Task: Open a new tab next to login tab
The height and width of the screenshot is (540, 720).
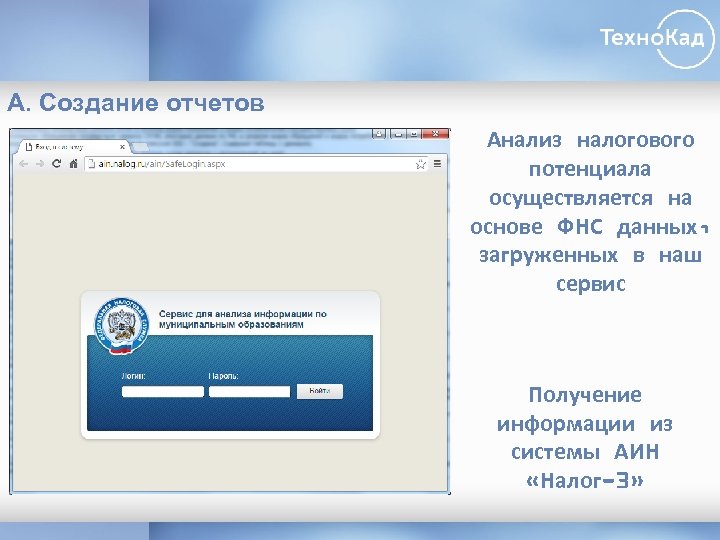Action: (x=141, y=147)
